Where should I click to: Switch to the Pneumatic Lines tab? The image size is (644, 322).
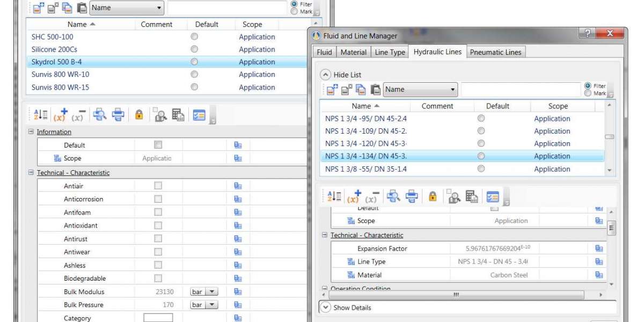click(x=496, y=52)
